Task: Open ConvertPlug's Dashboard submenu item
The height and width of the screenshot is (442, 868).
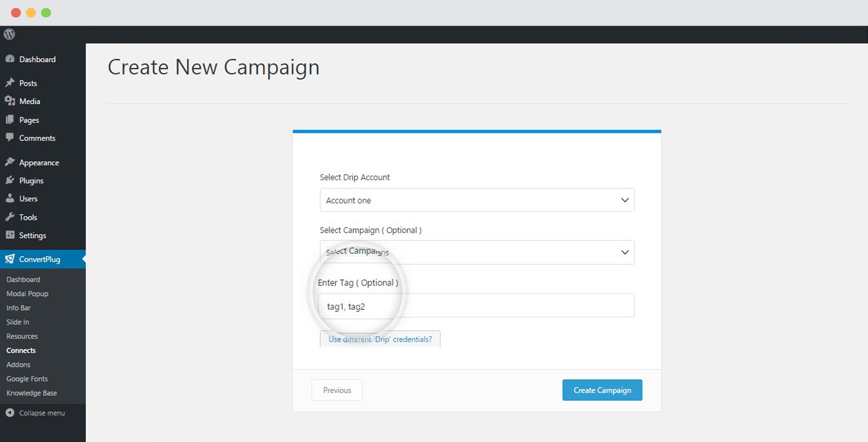Action: (23, 279)
